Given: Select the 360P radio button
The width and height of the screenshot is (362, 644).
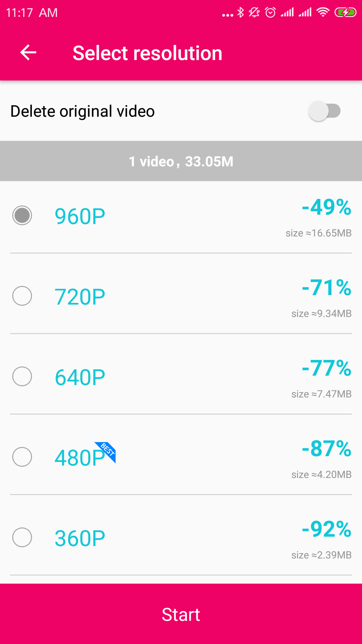Looking at the screenshot, I should tap(22, 537).
